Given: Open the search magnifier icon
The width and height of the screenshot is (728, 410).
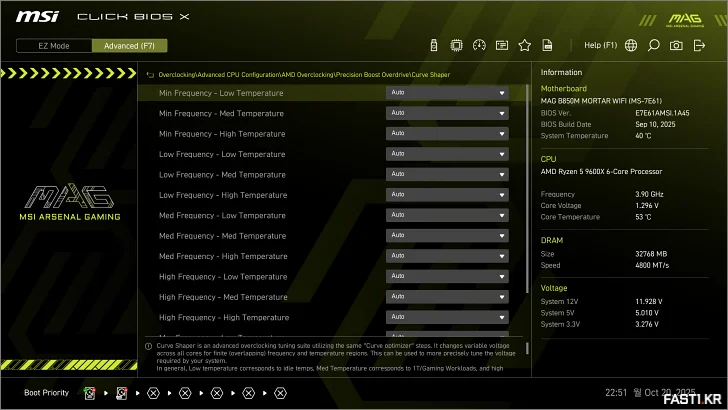Looking at the screenshot, I should (654, 46).
